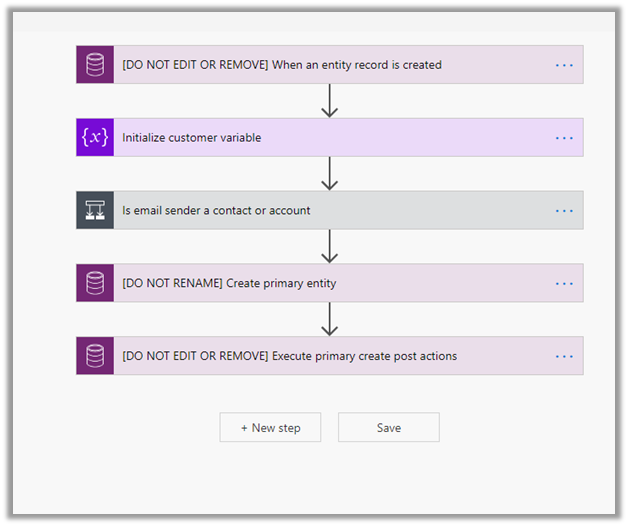This screenshot has width=628, height=526.
Task: Expand the 'When an entity record is created' trigger
Action: click(x=282, y=65)
